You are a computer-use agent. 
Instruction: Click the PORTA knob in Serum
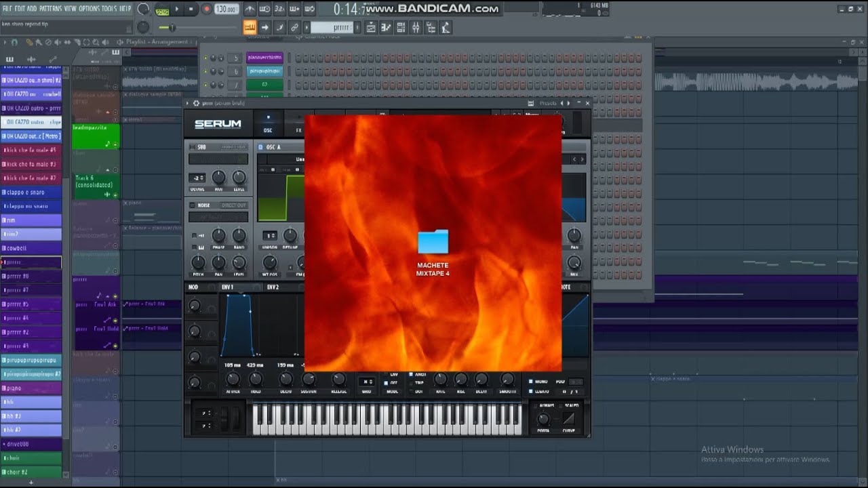click(x=543, y=419)
